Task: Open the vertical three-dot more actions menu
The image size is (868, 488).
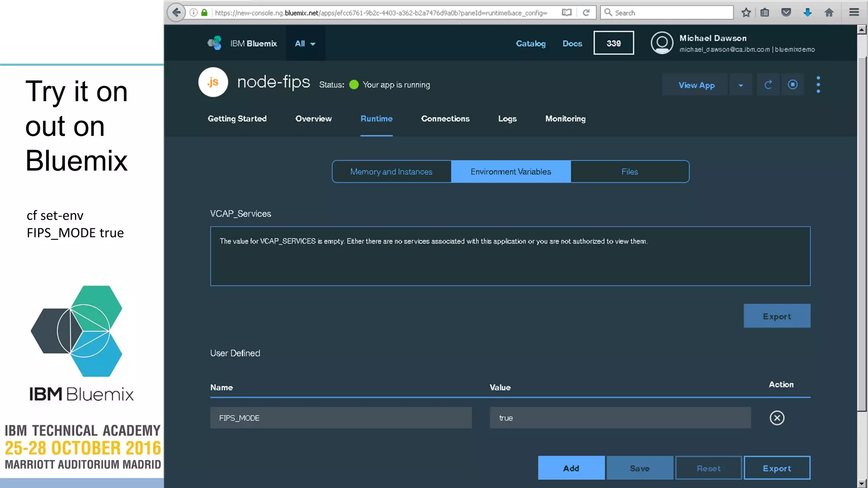Action: click(x=818, y=85)
